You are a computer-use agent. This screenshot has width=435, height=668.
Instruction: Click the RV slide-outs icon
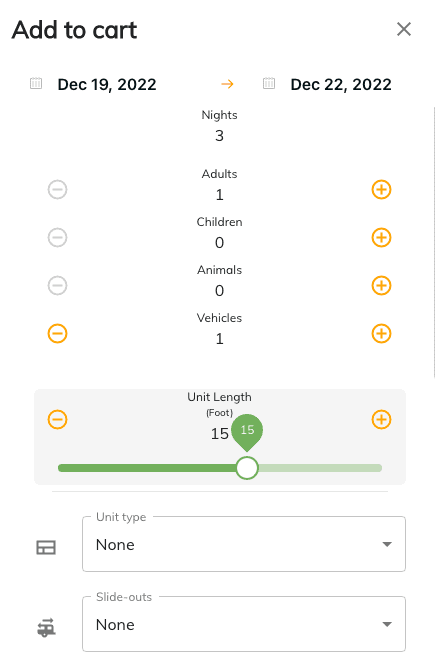[x=46, y=627]
